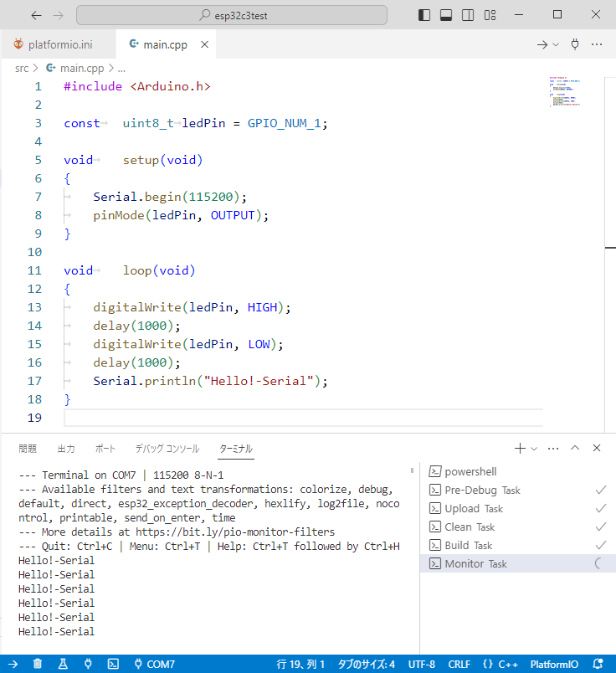616x673 pixels.
Task: Go back with the left arrow
Action: [37, 16]
